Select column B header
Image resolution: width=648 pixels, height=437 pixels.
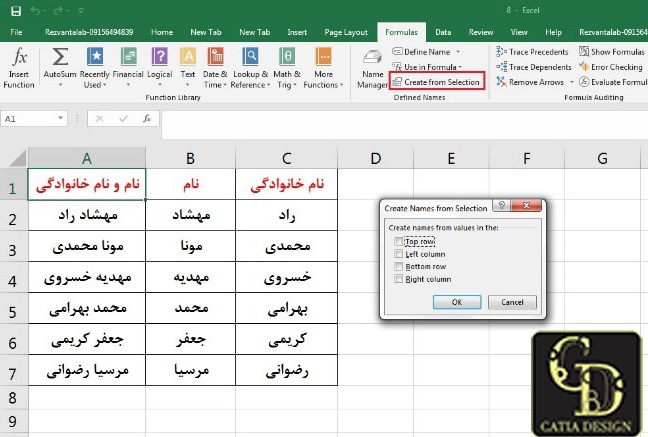190,158
